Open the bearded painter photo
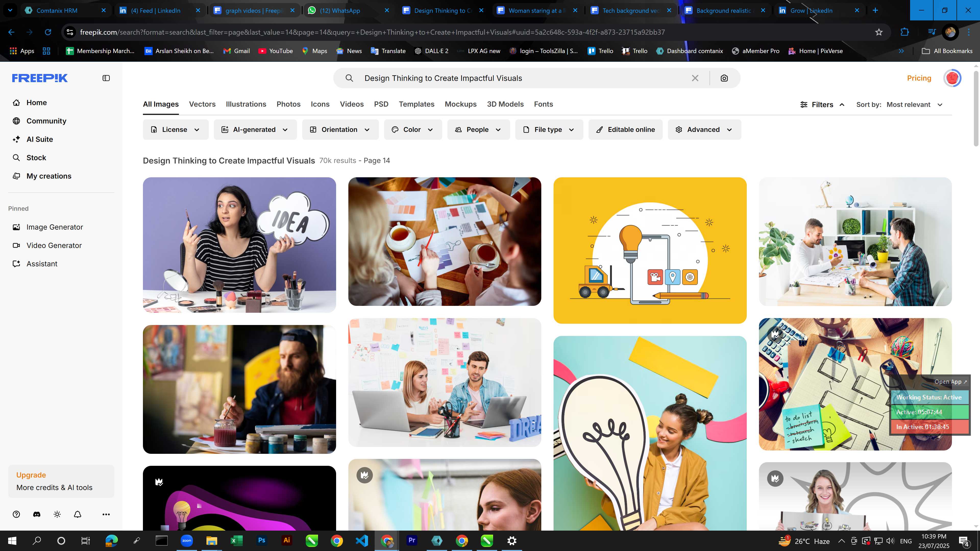Image resolution: width=980 pixels, height=551 pixels. [239, 389]
